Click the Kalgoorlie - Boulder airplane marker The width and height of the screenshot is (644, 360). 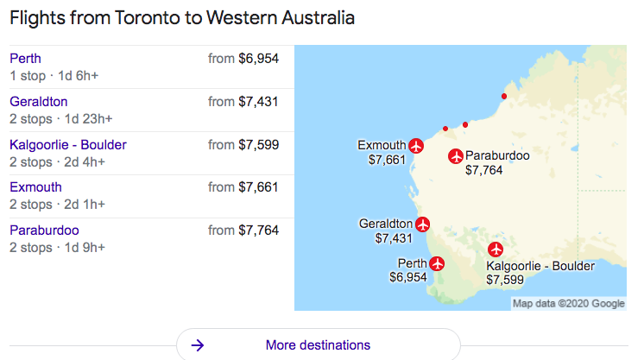(495, 250)
